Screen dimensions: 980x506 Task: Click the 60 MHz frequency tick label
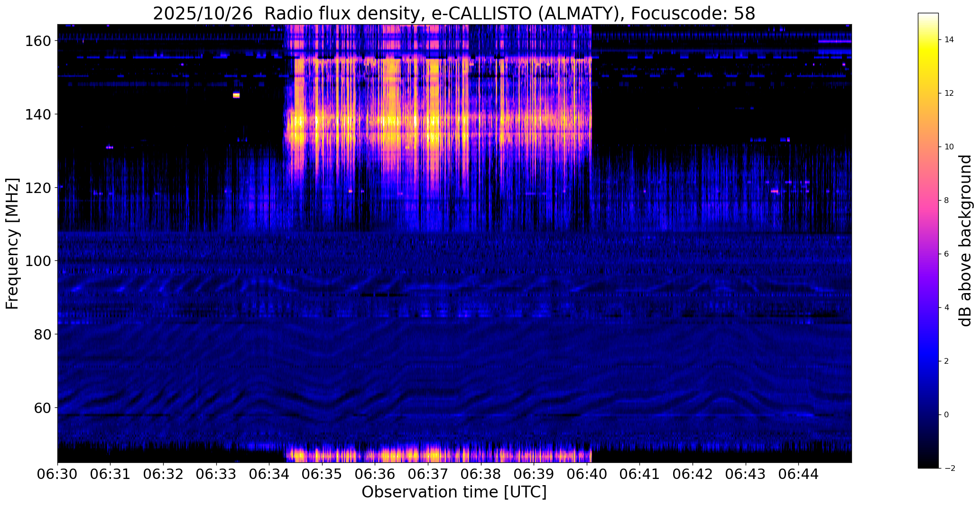pyautogui.click(x=42, y=408)
